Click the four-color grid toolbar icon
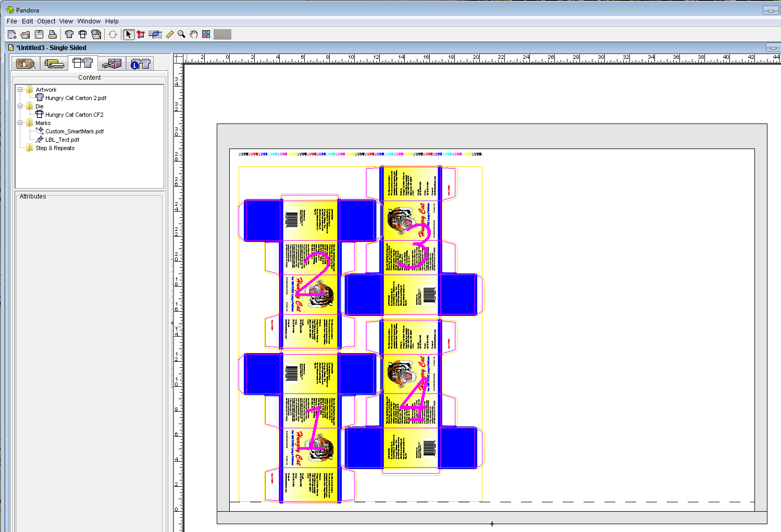 click(206, 34)
